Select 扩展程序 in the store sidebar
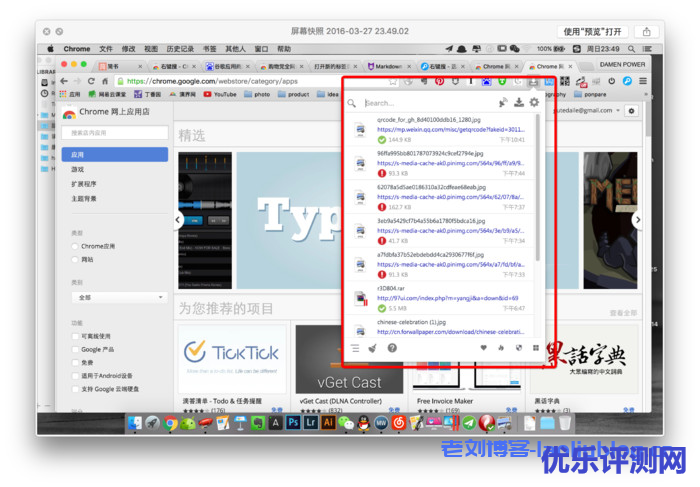700x487 pixels. [86, 184]
